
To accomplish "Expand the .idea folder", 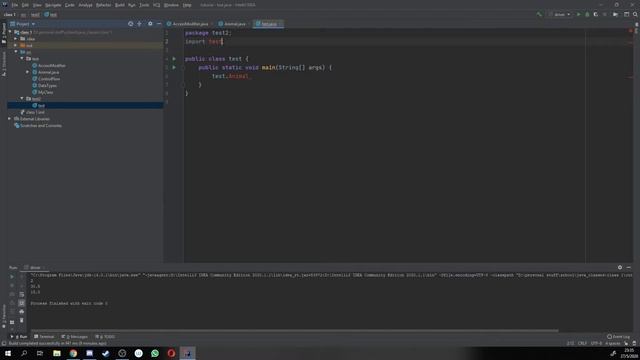I will [16, 39].
